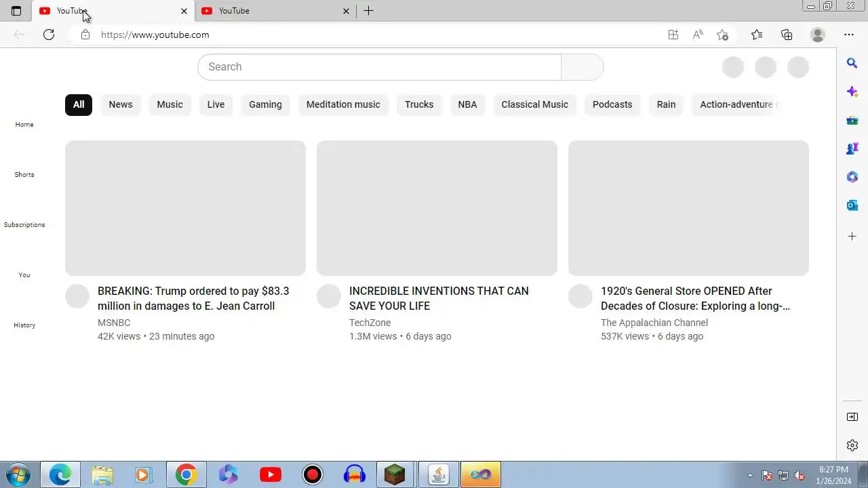Select the News filter chip
Screen dimensions: 868x488
121,104
